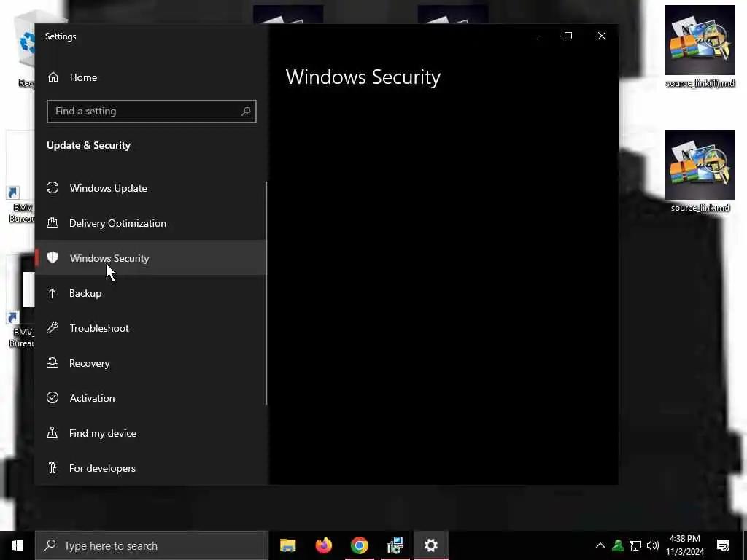This screenshot has width=747, height=560.
Task: Click the Troubleshoot wrench icon
Action: 53,327
